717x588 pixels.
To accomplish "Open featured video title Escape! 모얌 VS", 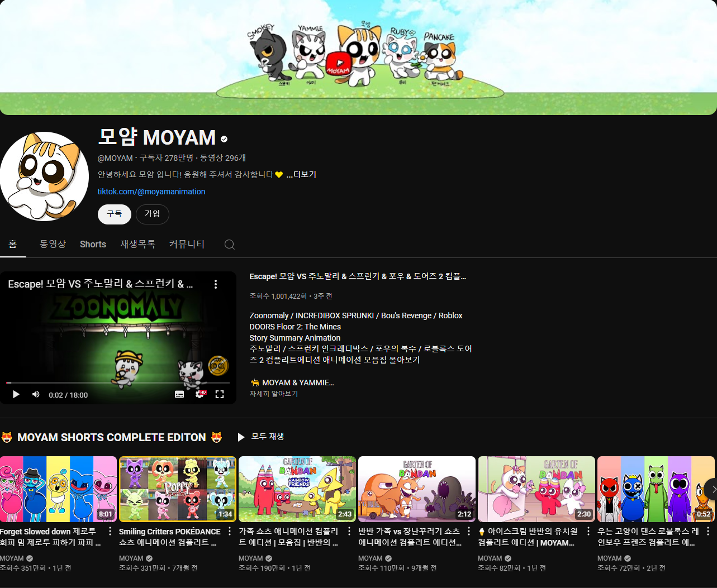I will 358,276.
